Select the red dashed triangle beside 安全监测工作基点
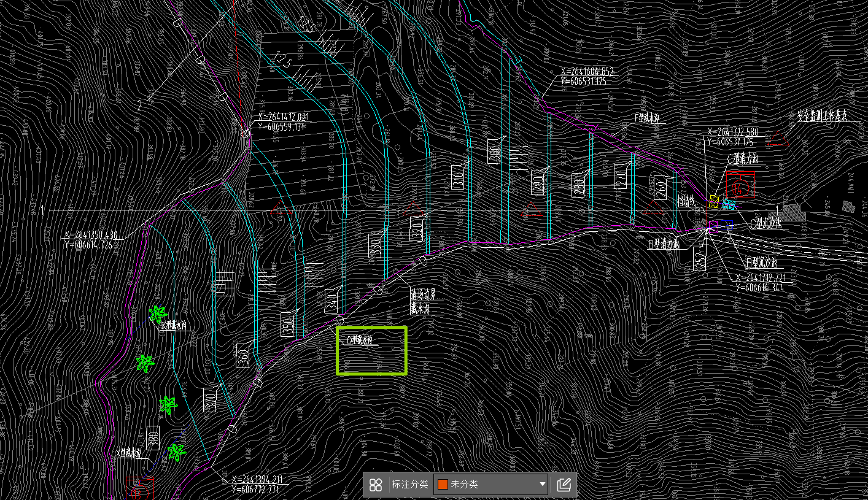This screenshot has height=500, width=868. coord(779,138)
